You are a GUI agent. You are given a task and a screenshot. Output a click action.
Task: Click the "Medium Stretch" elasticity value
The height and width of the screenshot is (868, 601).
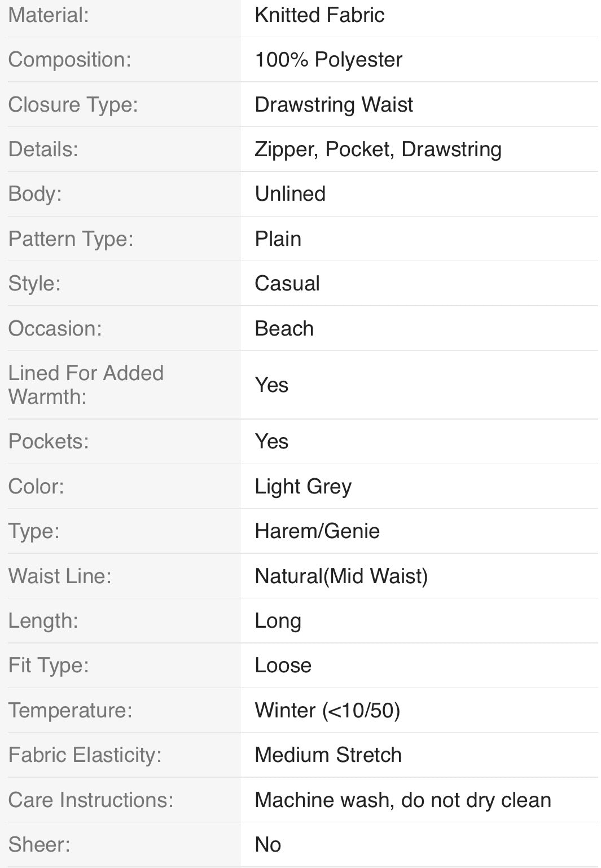point(328,755)
